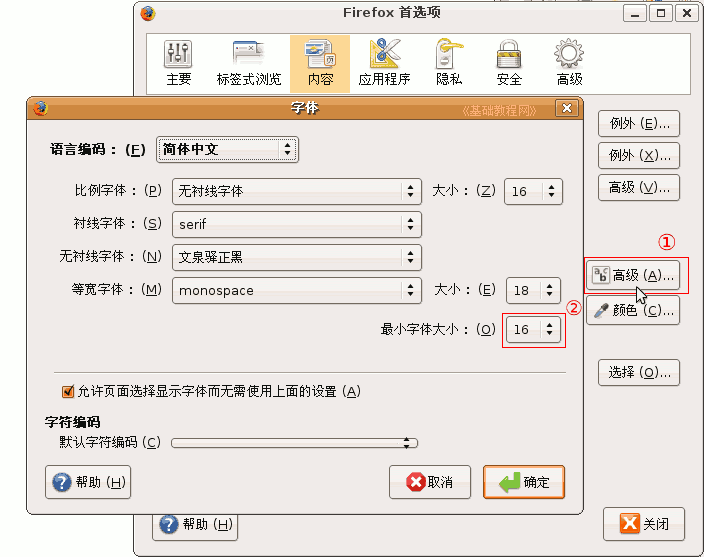
Task: Open the 应用程序 (Applications) tab
Action: pos(384,64)
